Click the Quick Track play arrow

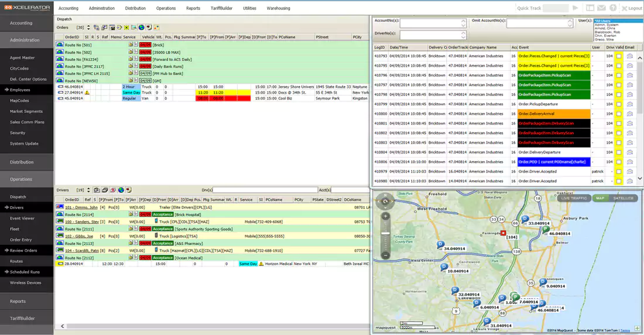pyautogui.click(x=576, y=8)
